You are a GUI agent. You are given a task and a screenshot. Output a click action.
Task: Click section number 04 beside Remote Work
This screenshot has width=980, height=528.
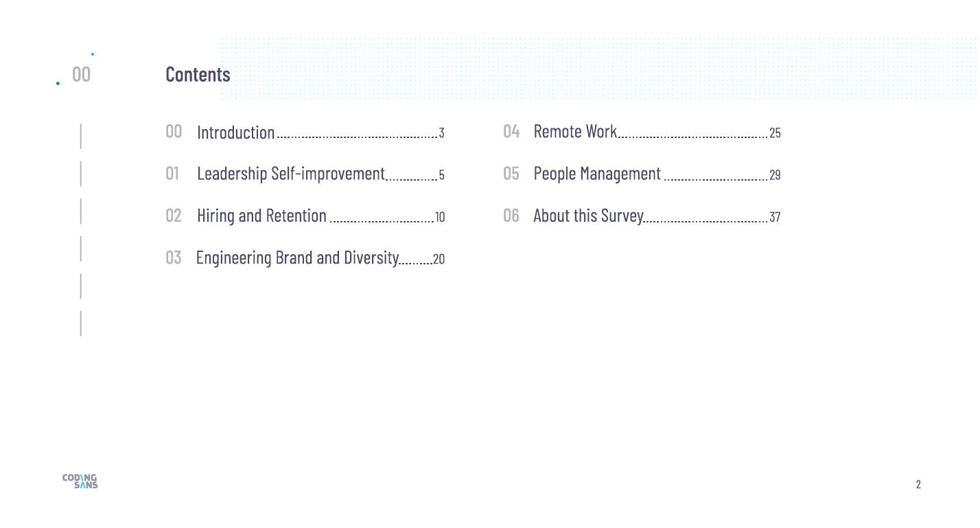(x=511, y=131)
